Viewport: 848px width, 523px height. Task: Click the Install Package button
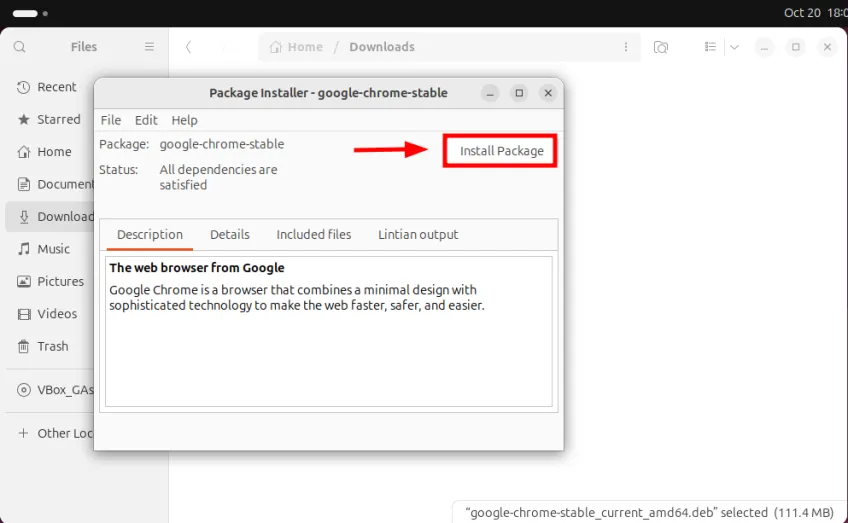point(501,151)
